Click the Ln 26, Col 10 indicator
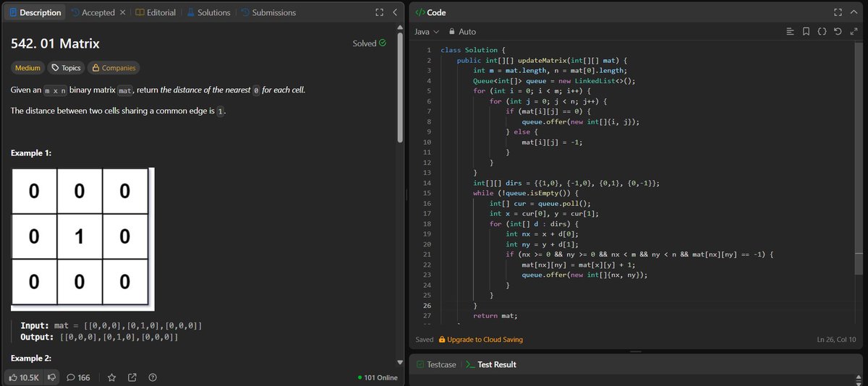868x386 pixels. (x=837, y=339)
